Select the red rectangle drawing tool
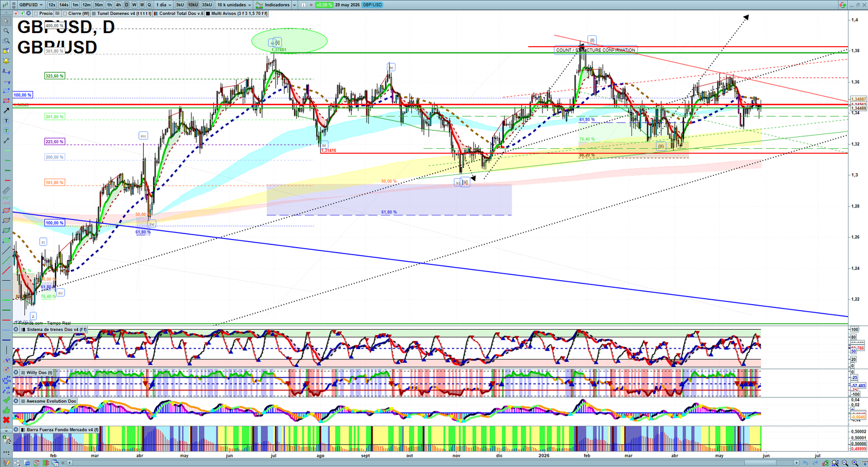 click(7, 100)
